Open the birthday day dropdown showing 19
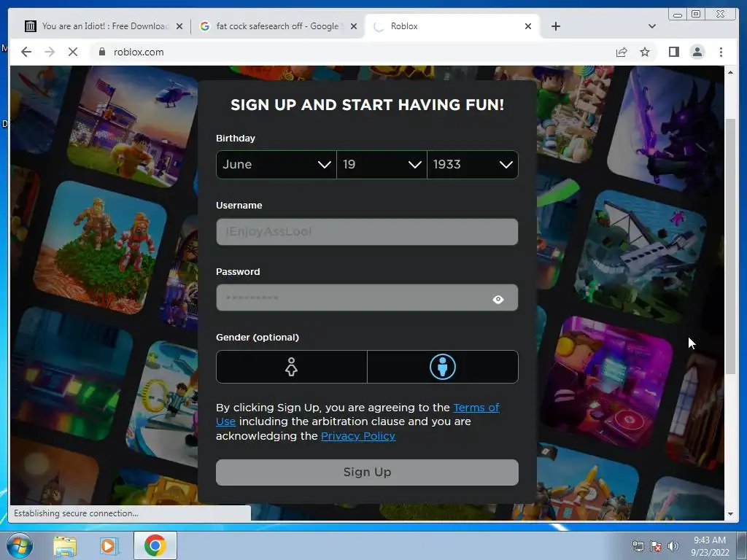Screen dimensions: 747x560 click(x=382, y=165)
